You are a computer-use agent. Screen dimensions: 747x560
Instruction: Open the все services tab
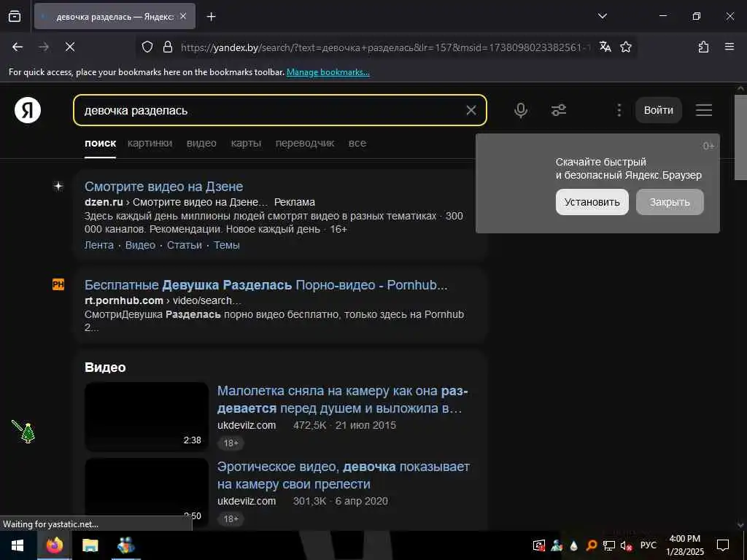(x=357, y=144)
